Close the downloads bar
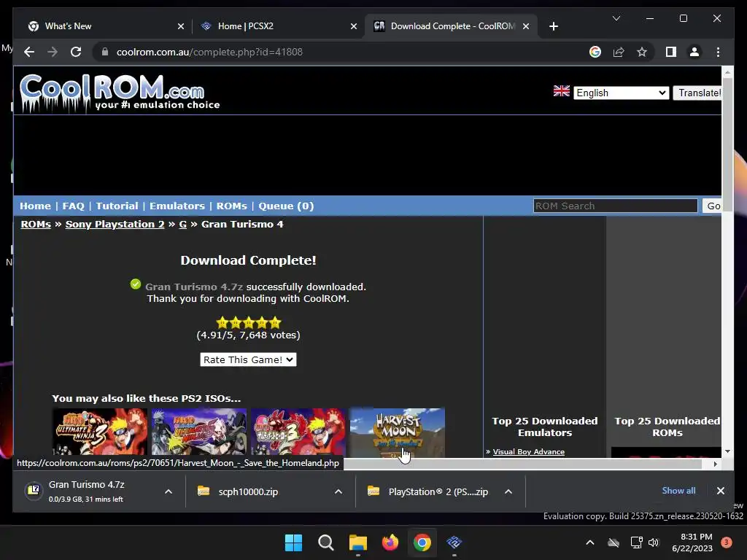The height and width of the screenshot is (560, 747). [x=720, y=491]
